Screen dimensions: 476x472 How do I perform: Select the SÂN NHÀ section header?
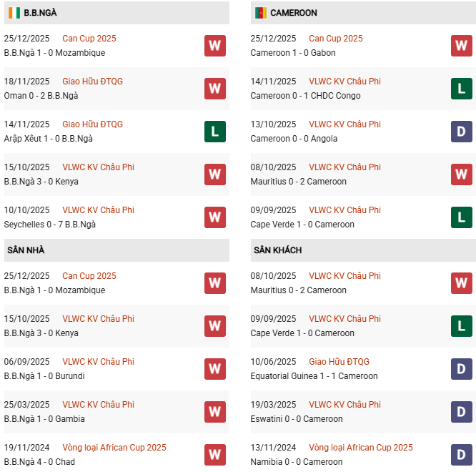(26, 250)
